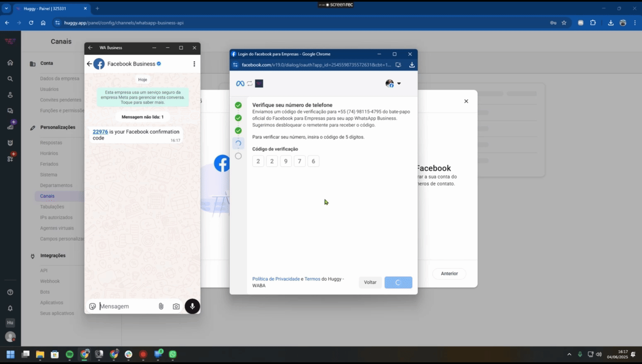Open the three-dot menu in Facebook Business chat
The image size is (642, 364).
point(194,64)
